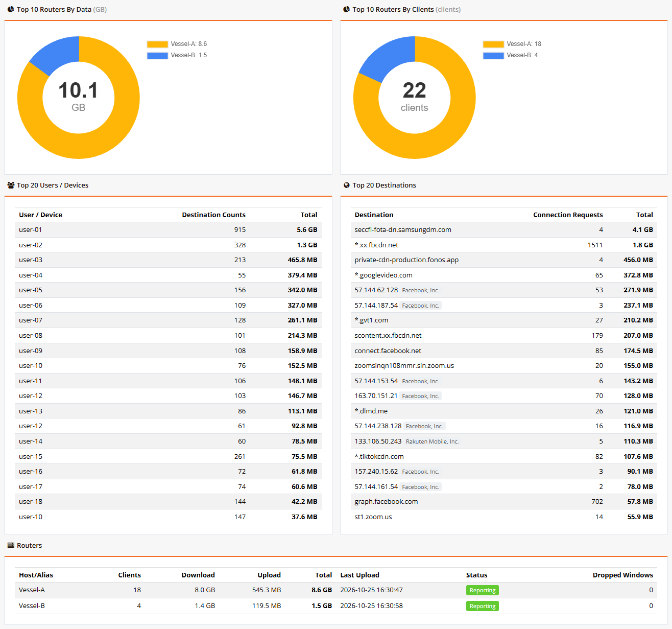Click the pie icon beside Top 10 Routers By Clients
The image size is (672, 629).
(x=347, y=9)
